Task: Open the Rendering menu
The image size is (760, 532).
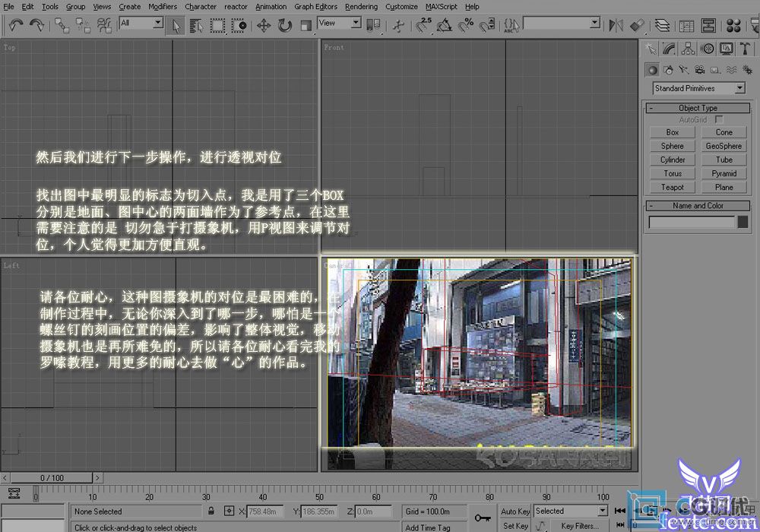Action: [361, 6]
